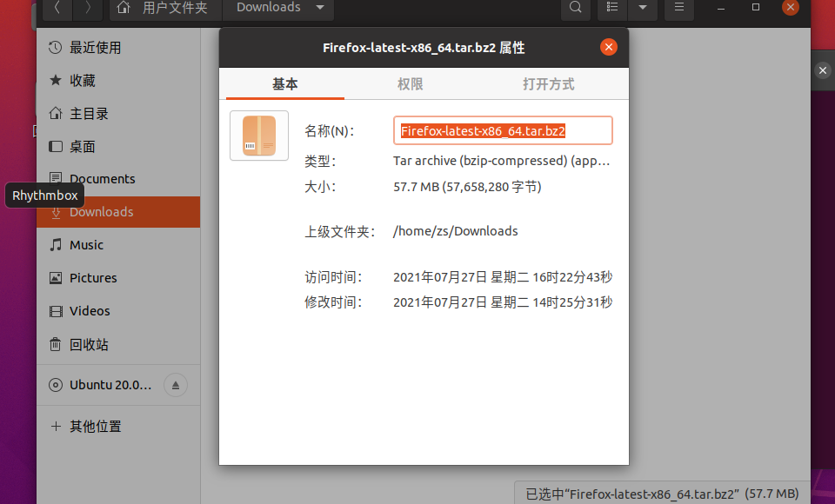Open 回收站 trash in sidebar
The image size is (835, 504).
point(118,344)
